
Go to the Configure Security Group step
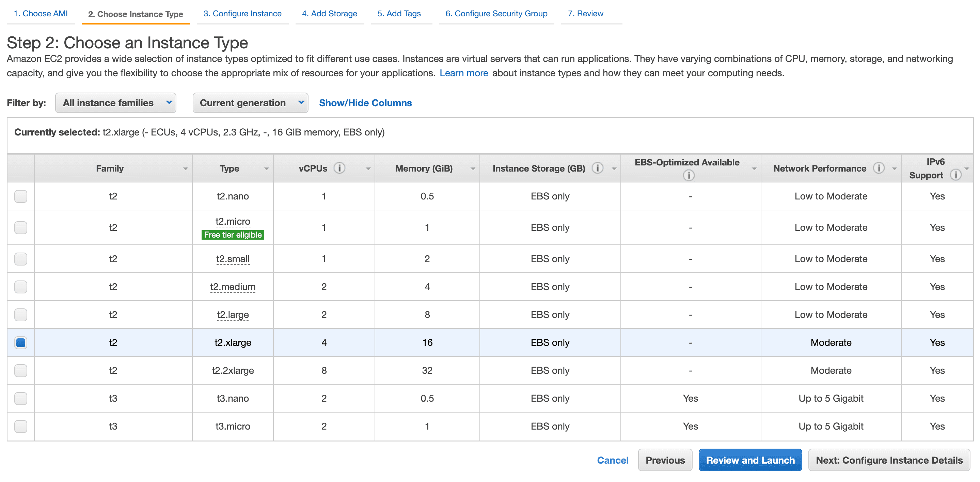(x=496, y=13)
